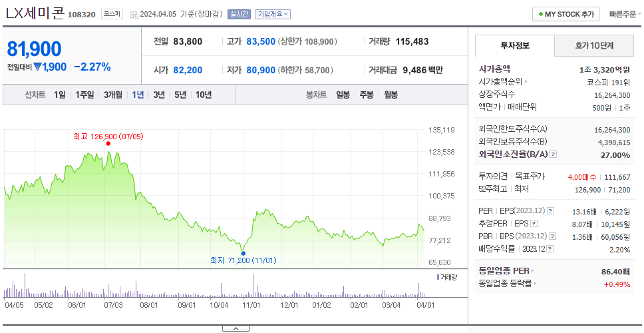644x333 pixels.
Task: Add stock via MY STOCK 추가 button
Action: tap(566, 14)
